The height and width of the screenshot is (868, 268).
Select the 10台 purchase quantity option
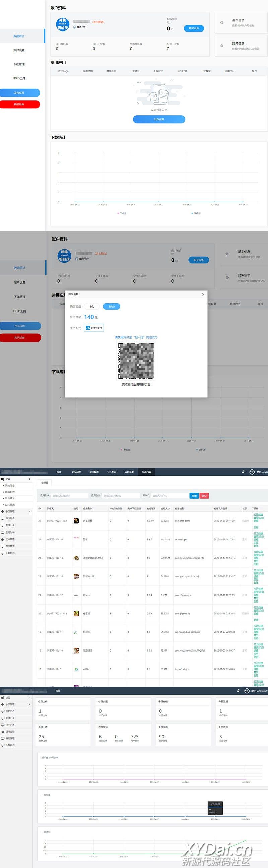click(112, 307)
